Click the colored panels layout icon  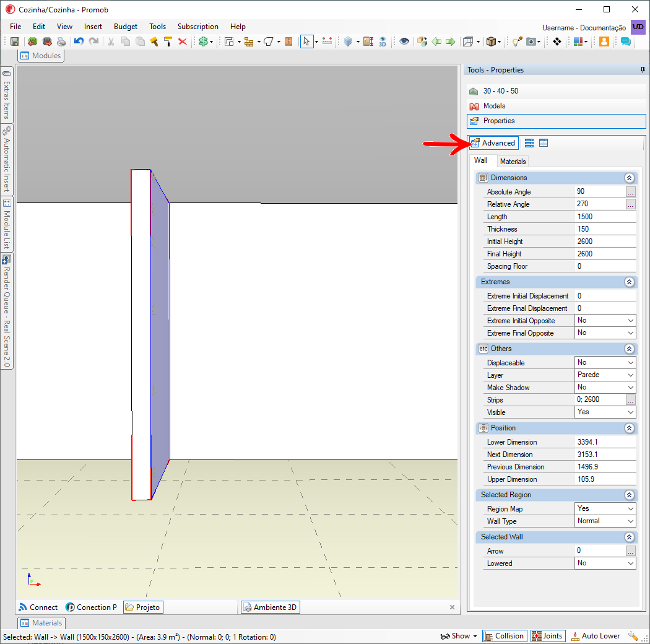click(x=578, y=41)
